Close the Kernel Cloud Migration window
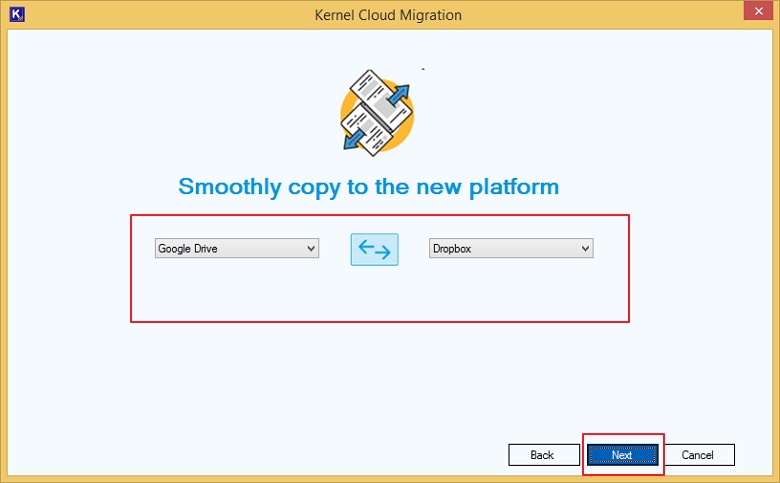The height and width of the screenshot is (483, 780). click(x=758, y=11)
